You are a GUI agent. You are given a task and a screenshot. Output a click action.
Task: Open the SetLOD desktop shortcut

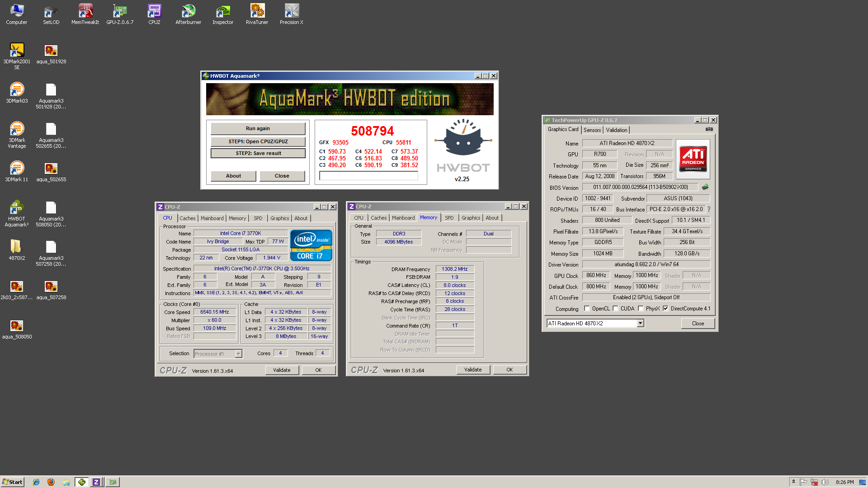coord(51,14)
